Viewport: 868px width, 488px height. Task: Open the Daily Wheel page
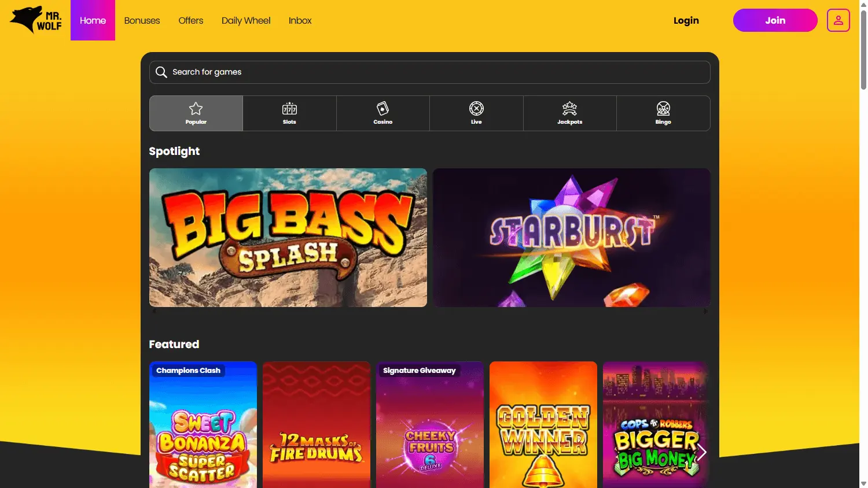[x=246, y=20]
